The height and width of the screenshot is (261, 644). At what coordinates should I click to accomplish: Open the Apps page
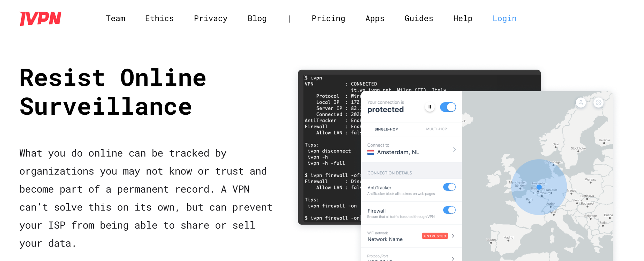pos(375,19)
